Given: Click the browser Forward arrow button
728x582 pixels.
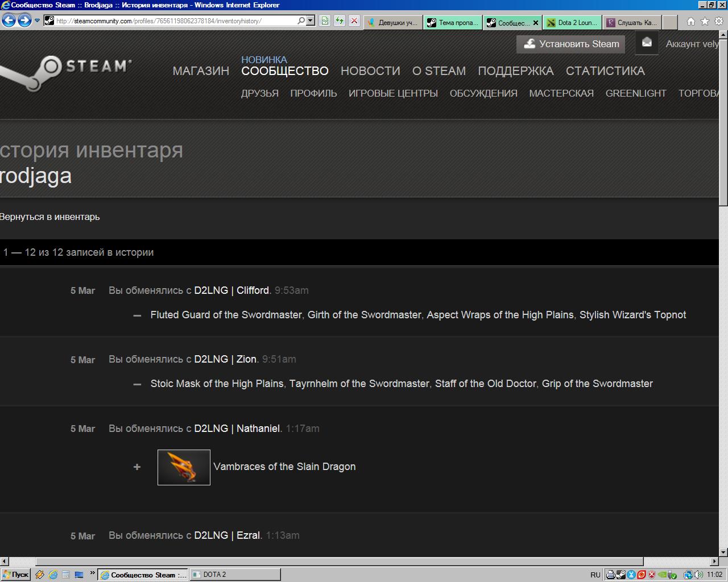Looking at the screenshot, I should coord(24,20).
